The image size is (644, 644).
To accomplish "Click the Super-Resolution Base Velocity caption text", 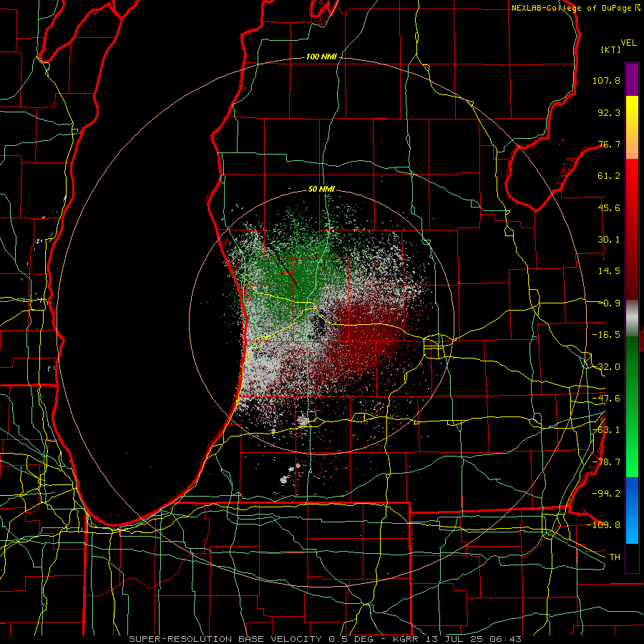I will pos(326,639).
